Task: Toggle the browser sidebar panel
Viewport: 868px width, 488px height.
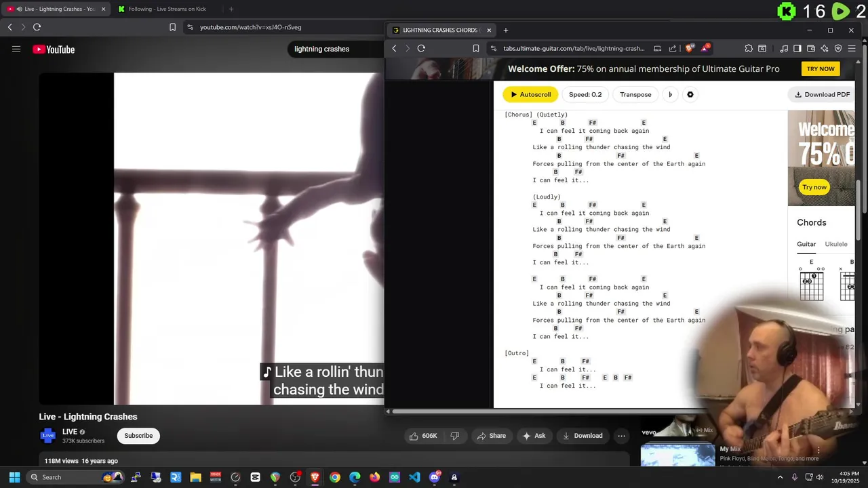Action: pyautogui.click(x=797, y=48)
